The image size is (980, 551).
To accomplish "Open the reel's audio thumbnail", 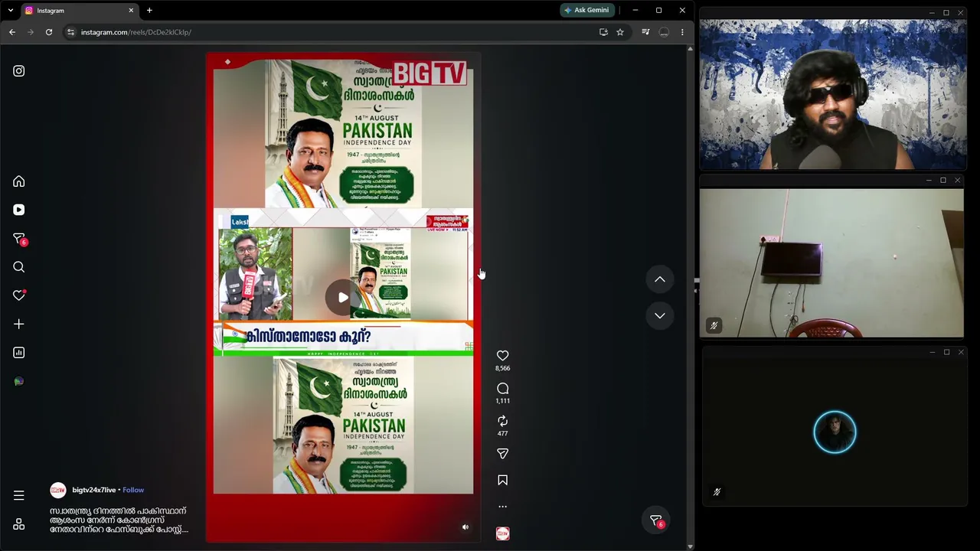I will (502, 533).
